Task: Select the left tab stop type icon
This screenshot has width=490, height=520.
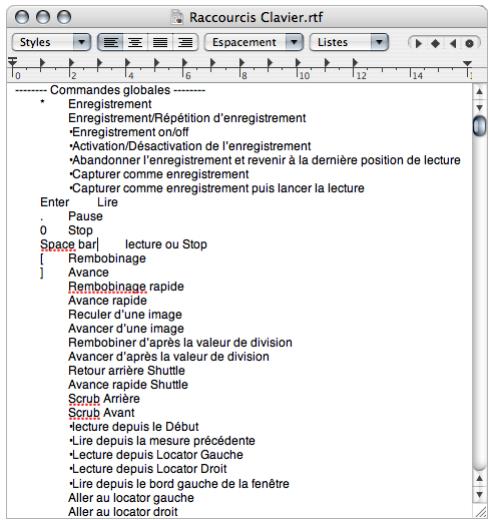Action: pos(418,43)
